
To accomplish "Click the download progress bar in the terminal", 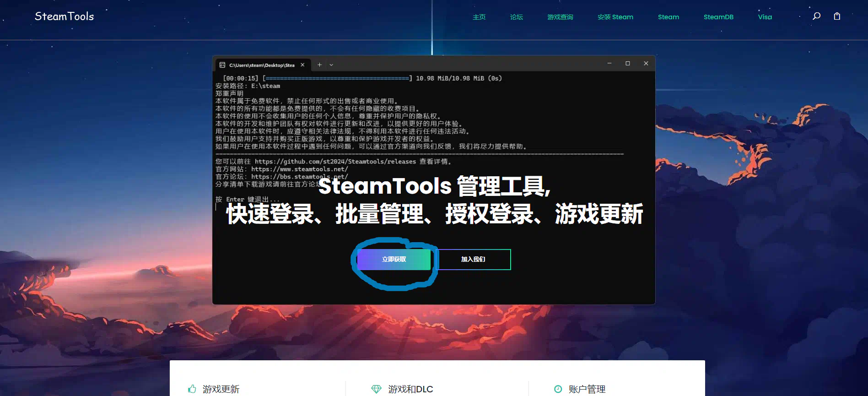I will pos(338,78).
